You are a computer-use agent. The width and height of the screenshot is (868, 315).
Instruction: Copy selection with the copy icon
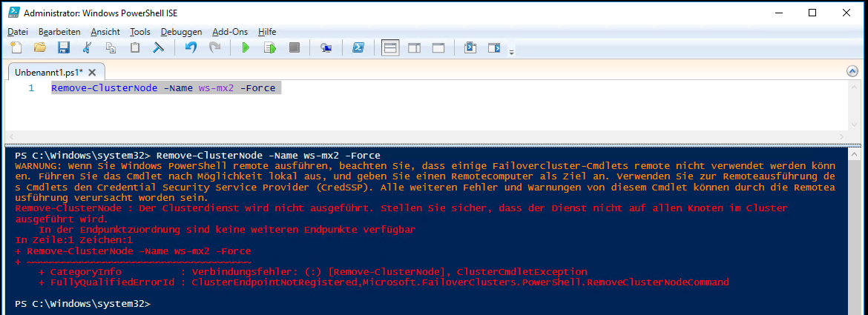tap(111, 47)
